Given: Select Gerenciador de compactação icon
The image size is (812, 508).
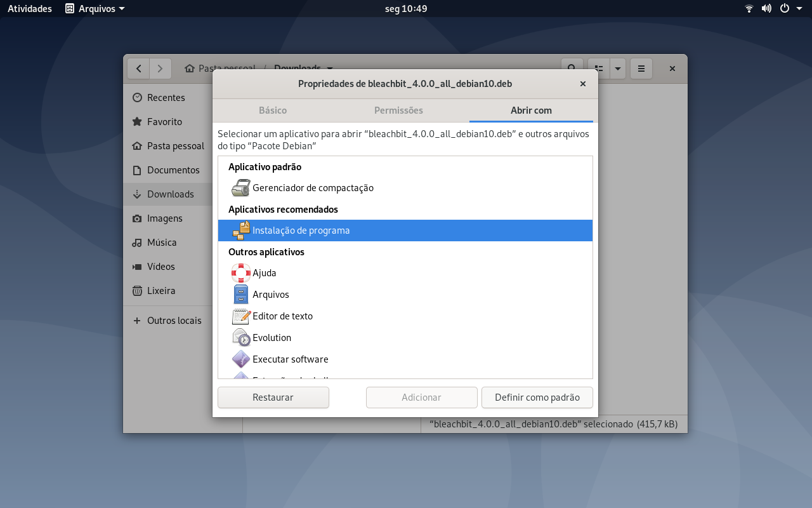Looking at the screenshot, I should 240,188.
